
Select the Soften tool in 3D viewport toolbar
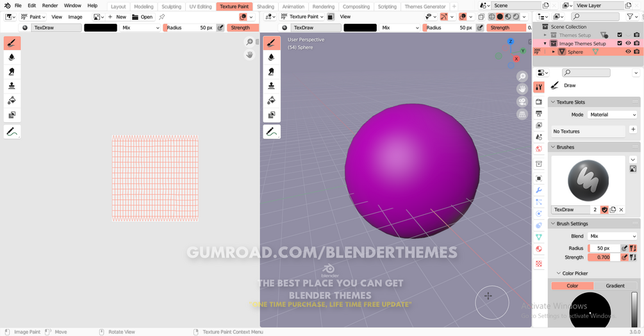pyautogui.click(x=272, y=58)
